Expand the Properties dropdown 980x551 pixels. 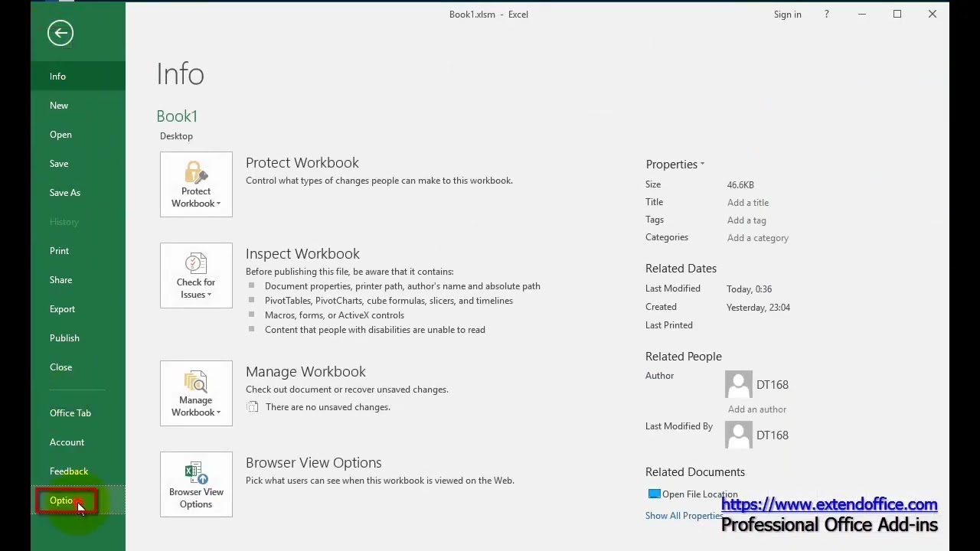pyautogui.click(x=675, y=165)
